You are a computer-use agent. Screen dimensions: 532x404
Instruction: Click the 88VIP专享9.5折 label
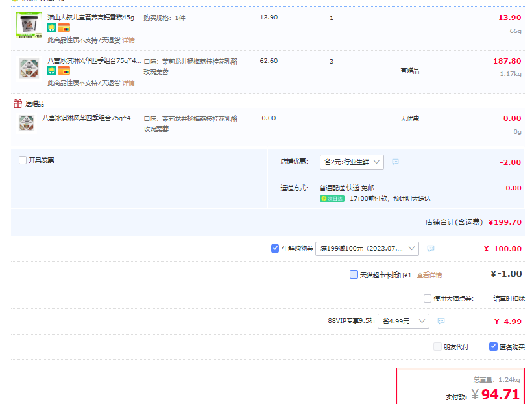point(352,320)
